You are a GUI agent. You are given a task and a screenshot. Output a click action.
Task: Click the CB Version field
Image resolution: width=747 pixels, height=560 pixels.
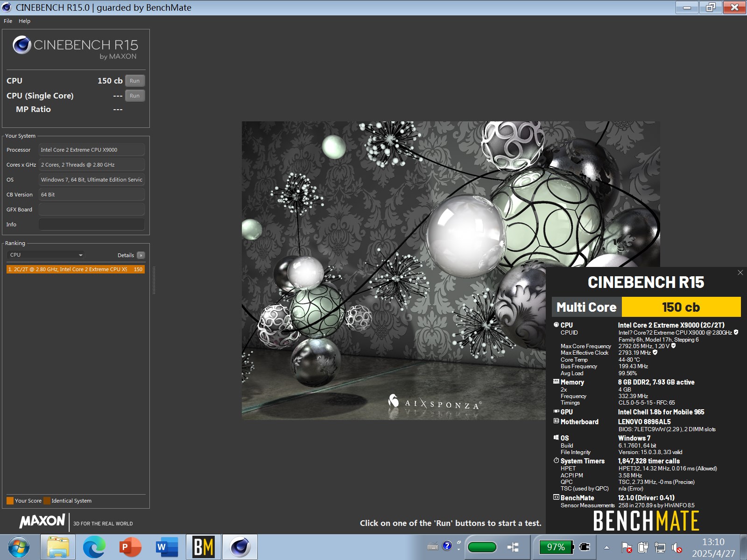point(92,195)
